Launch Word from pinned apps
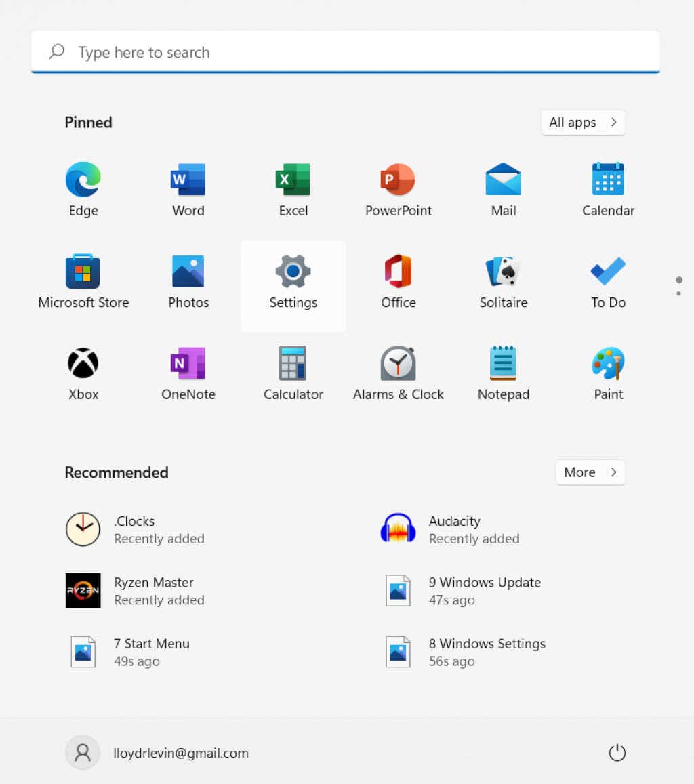Image resolution: width=694 pixels, height=784 pixels. point(188,189)
